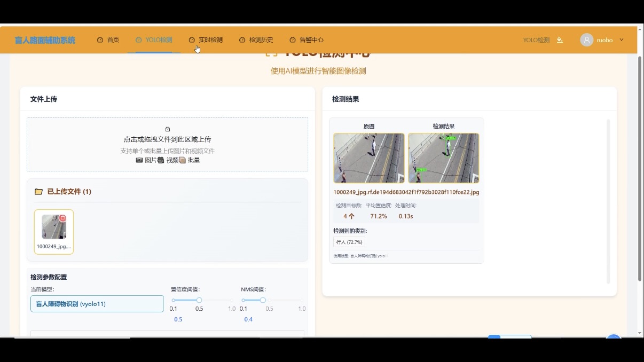Click the YOLO检测 breadcrumb text at right
This screenshot has height=362, width=644.
click(536, 40)
